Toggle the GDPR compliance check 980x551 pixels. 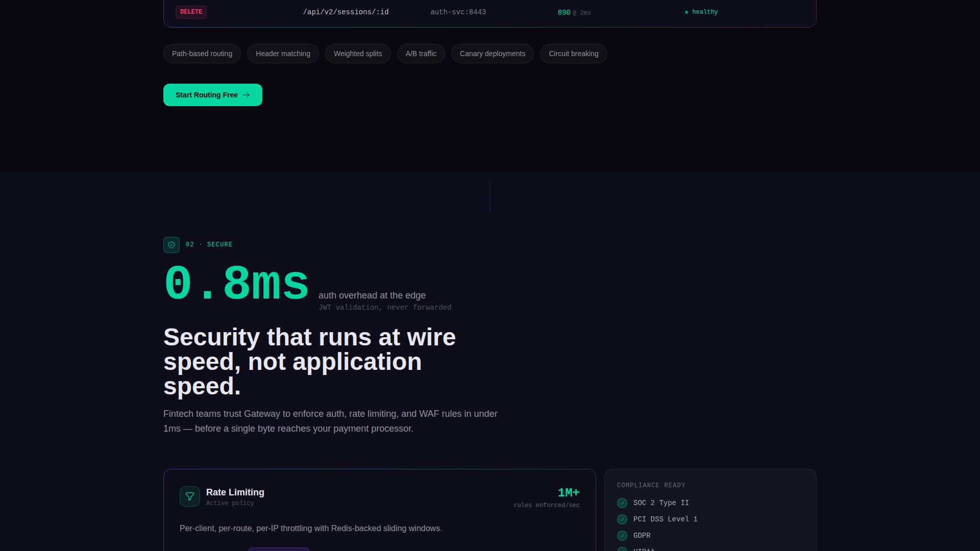click(622, 535)
